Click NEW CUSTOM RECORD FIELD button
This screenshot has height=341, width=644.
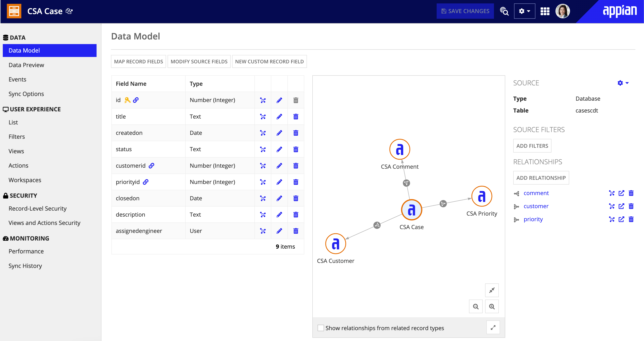coord(269,61)
